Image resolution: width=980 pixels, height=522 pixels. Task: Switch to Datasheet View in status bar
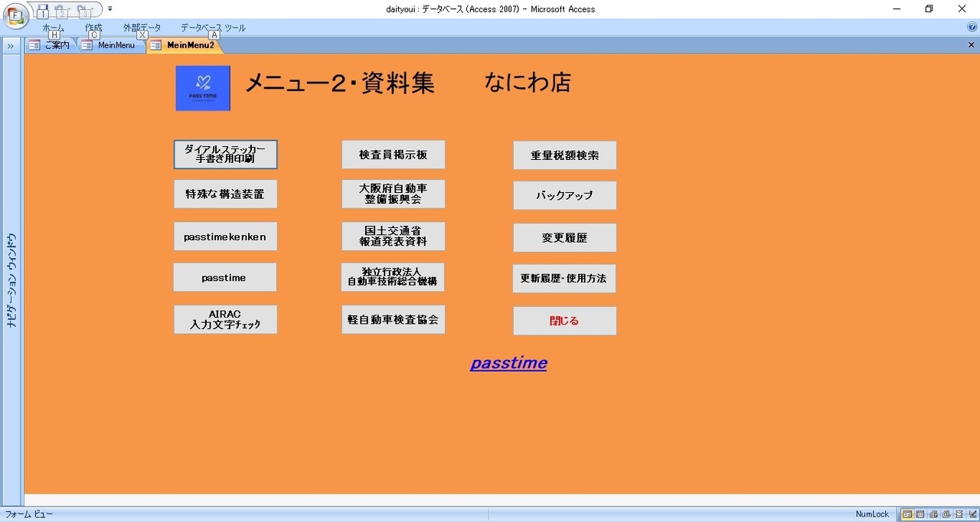(920, 514)
